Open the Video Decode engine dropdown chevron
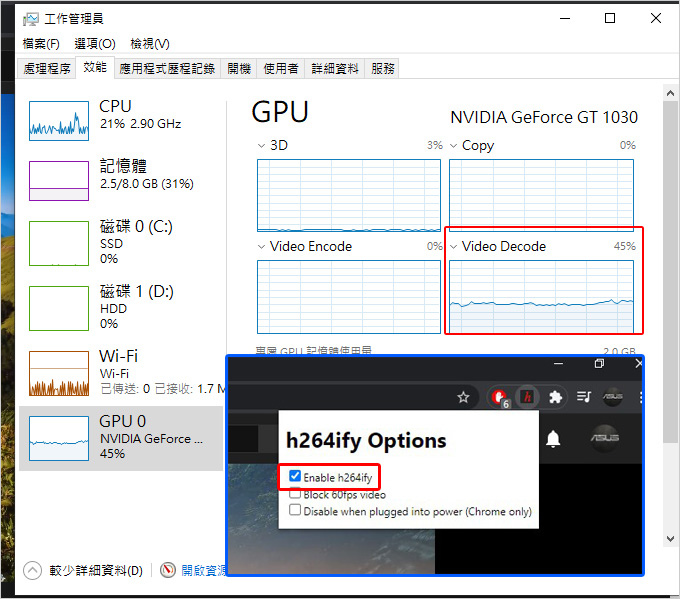This screenshot has width=680, height=599. pos(454,247)
